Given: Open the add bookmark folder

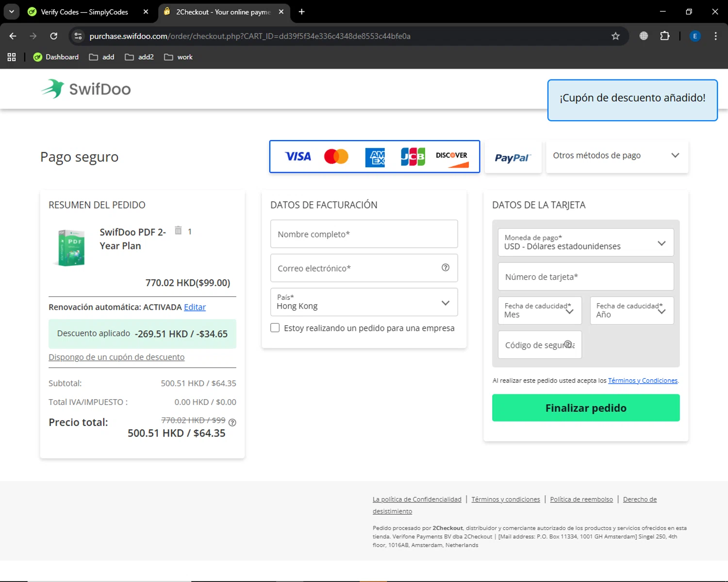Looking at the screenshot, I should point(102,57).
